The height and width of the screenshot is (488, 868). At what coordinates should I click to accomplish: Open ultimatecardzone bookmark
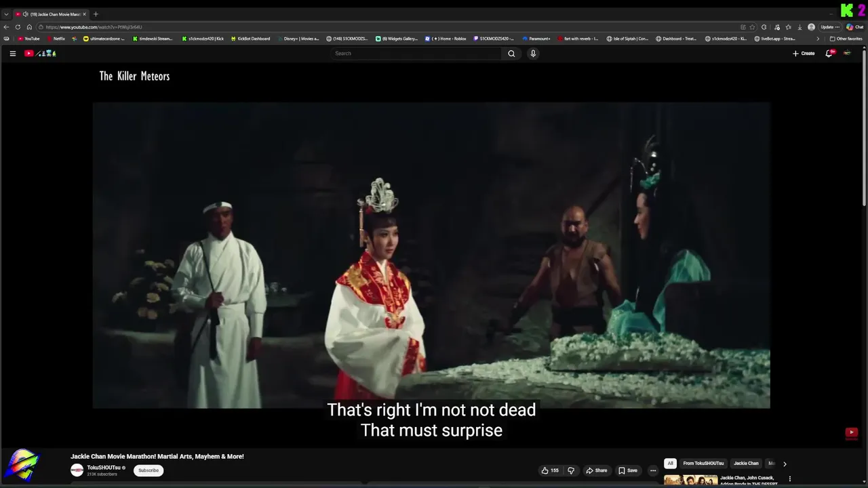click(104, 39)
